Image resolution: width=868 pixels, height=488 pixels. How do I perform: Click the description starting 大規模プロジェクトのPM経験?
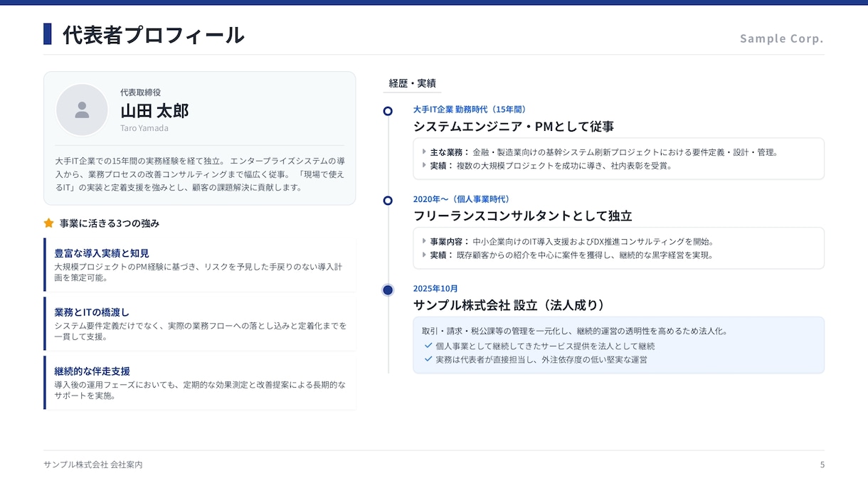pyautogui.click(x=200, y=272)
